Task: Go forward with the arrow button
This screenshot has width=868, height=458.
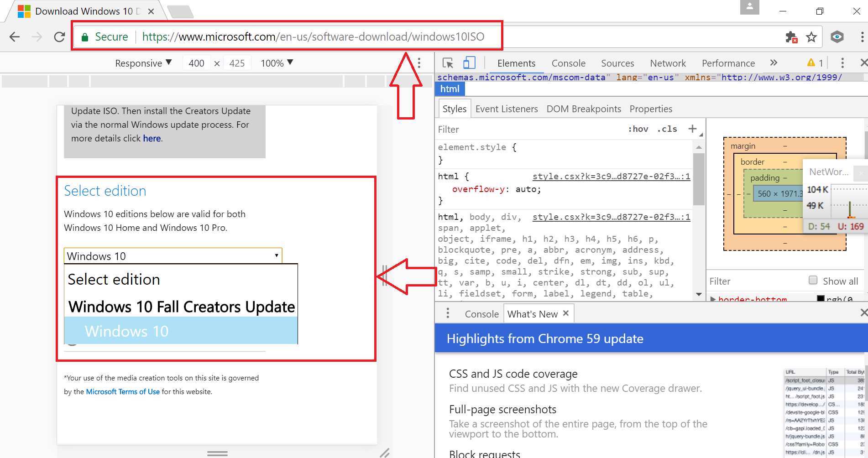Action: (x=37, y=37)
